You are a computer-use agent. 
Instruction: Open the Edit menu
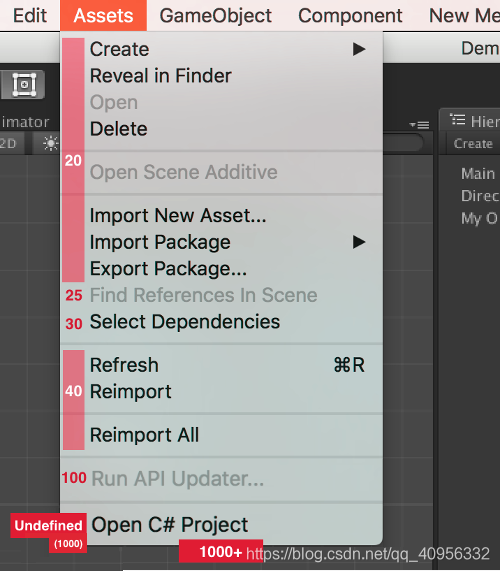coord(30,16)
